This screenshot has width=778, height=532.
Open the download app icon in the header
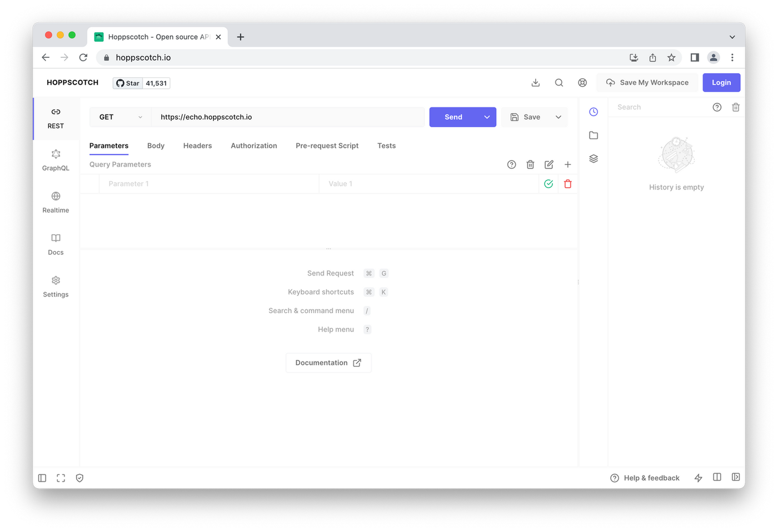point(535,82)
